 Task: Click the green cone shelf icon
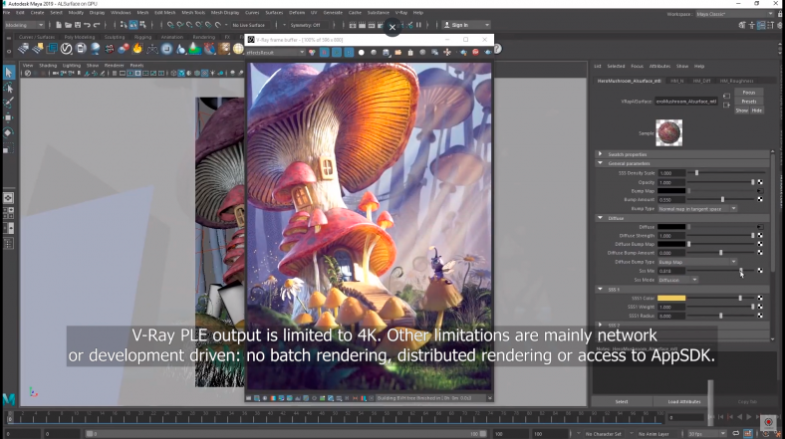195,49
